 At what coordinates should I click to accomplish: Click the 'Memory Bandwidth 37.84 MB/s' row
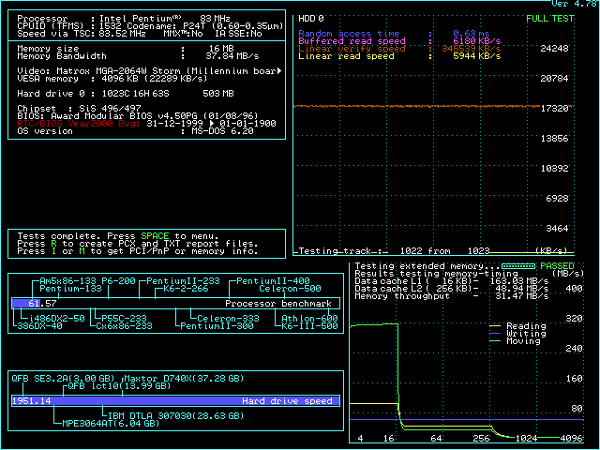pyautogui.click(x=138, y=56)
